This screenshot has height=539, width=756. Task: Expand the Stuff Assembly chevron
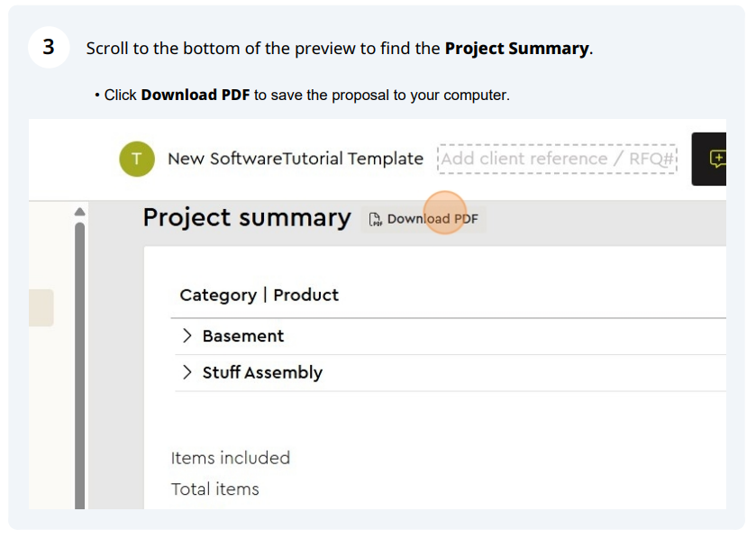tap(187, 372)
